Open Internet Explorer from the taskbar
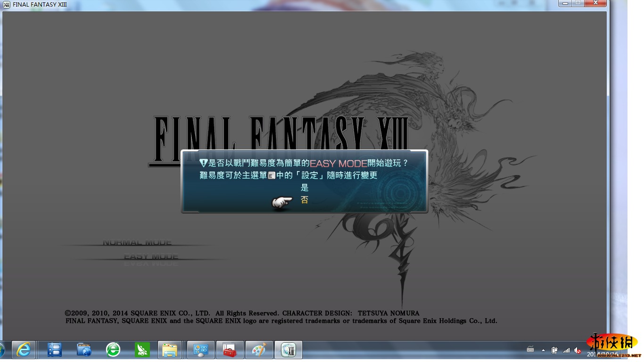The width and height of the screenshot is (644, 362). 23,350
